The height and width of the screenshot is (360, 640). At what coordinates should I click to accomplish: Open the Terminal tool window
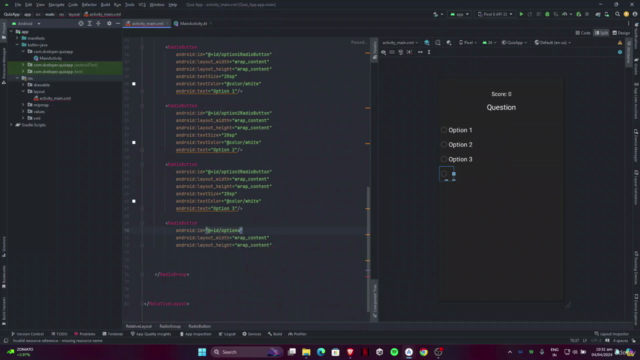[x=113, y=334]
